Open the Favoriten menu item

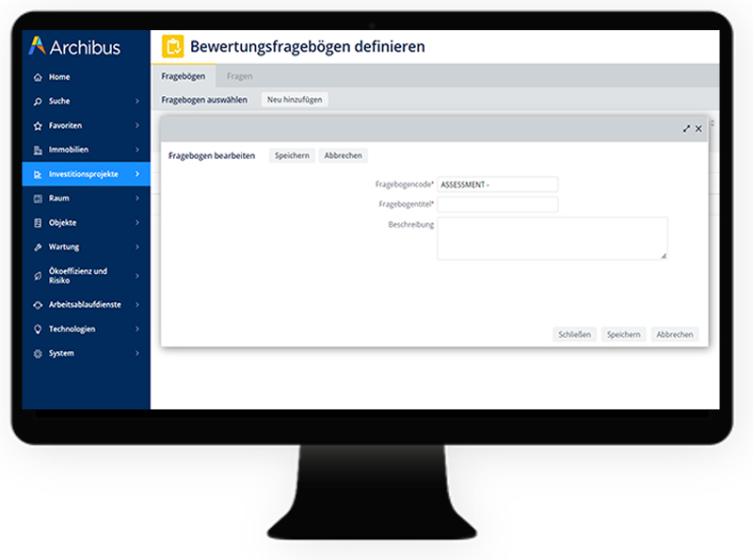coord(86,125)
